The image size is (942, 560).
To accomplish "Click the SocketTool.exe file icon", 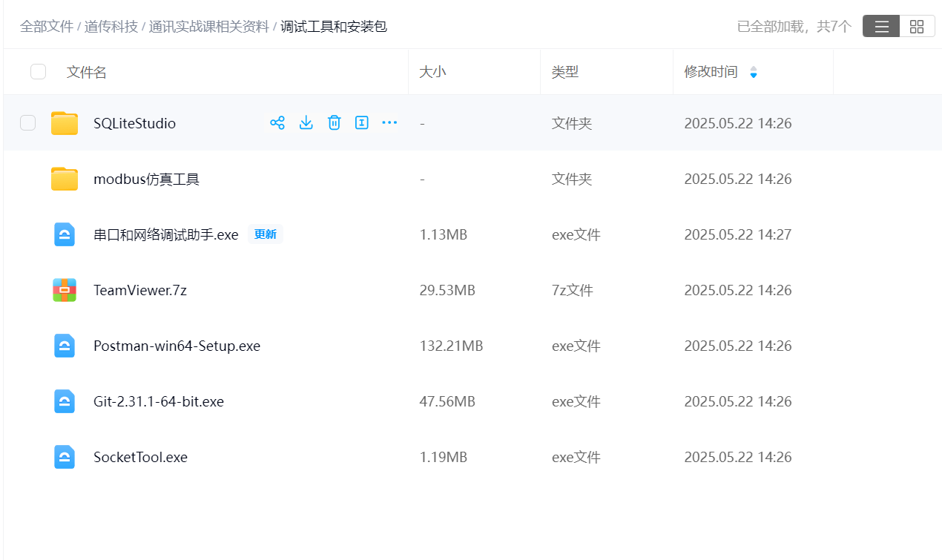I will 65,457.
